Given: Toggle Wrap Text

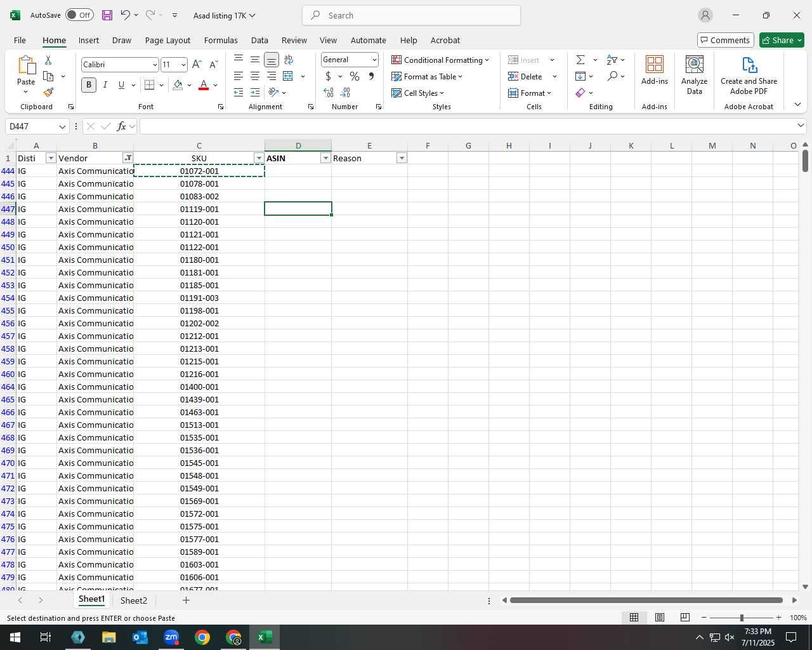Looking at the screenshot, I should 289,60.
